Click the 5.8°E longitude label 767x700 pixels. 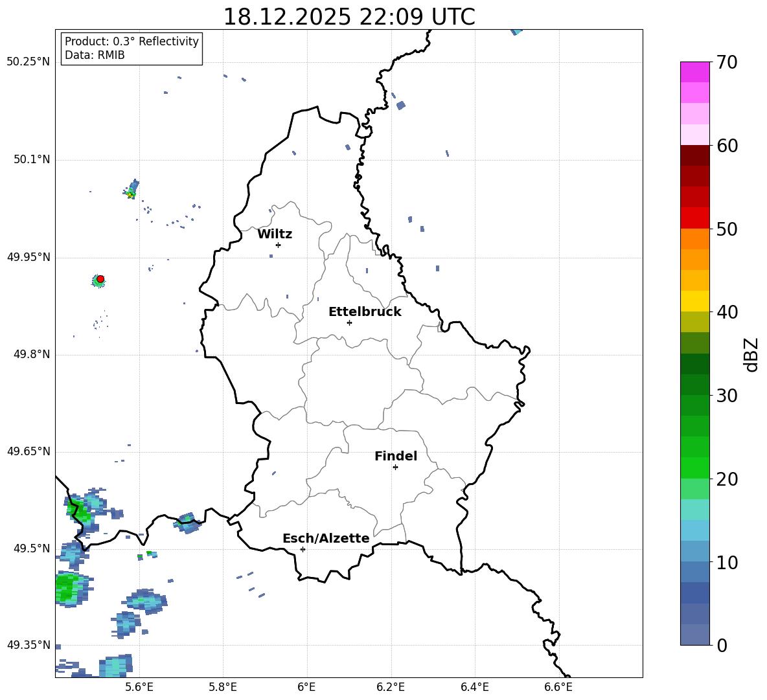(x=223, y=687)
